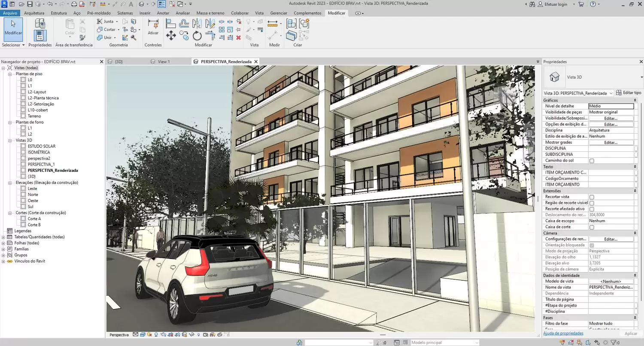Click the Nível de detalhe value field
This screenshot has width=644, height=346.
coord(611,106)
